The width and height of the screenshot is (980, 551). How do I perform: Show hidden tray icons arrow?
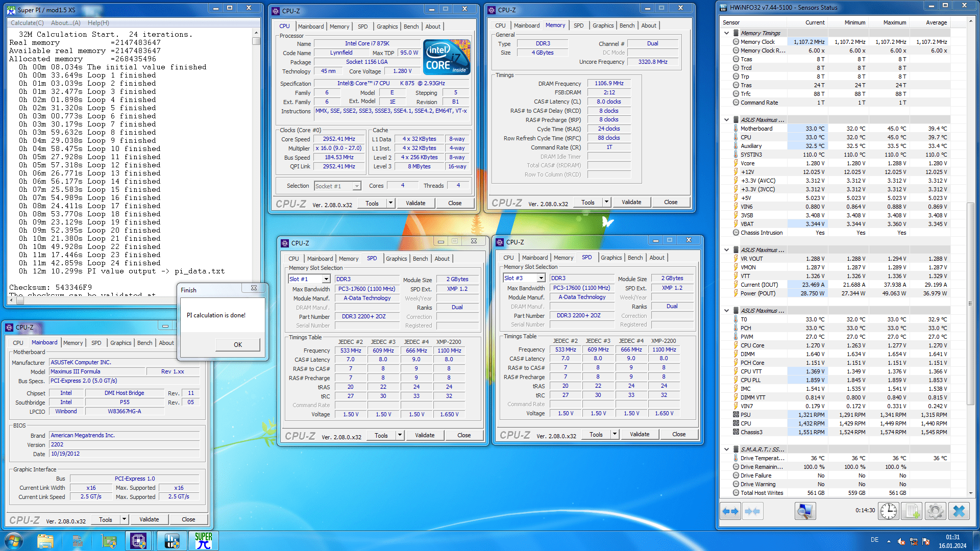pos(889,542)
